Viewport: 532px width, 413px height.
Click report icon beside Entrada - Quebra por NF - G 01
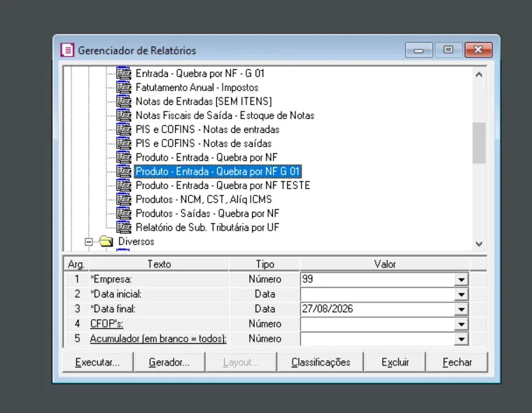[124, 73]
